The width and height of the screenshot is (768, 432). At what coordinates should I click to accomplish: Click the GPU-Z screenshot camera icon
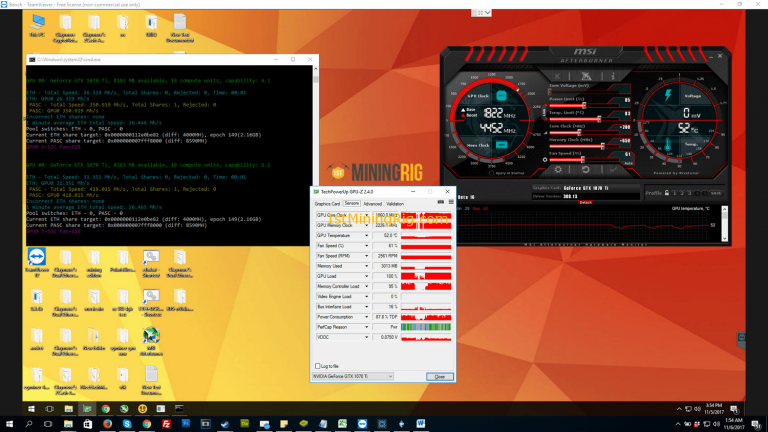coord(436,202)
